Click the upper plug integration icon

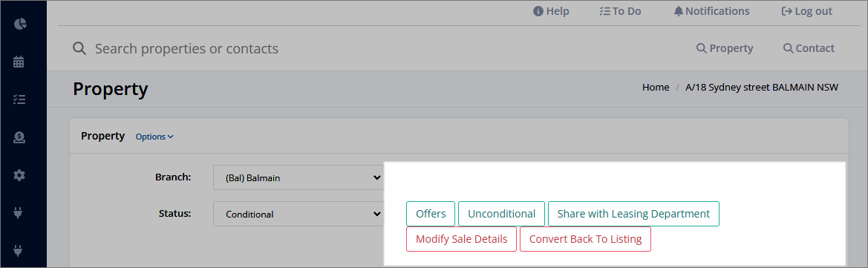[19, 212]
